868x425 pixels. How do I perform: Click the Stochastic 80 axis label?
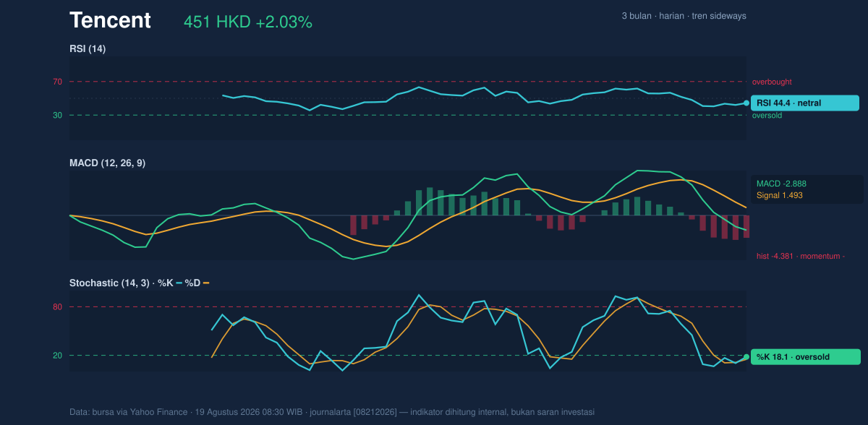[57, 307]
